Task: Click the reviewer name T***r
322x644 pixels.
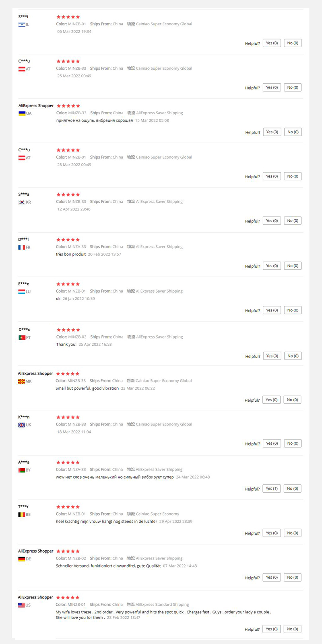Action: point(23,506)
